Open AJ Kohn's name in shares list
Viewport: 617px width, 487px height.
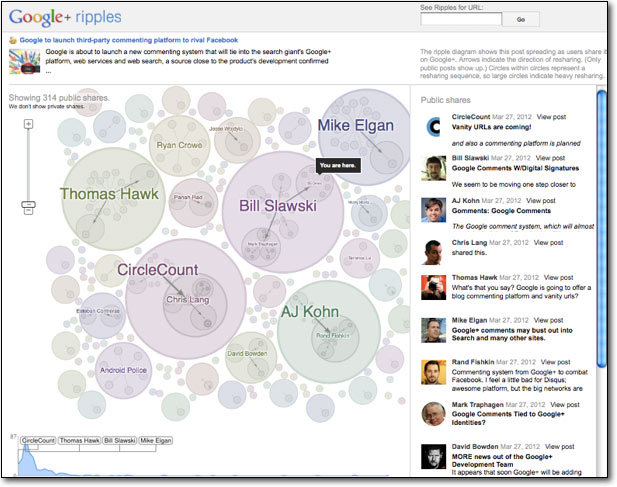466,201
